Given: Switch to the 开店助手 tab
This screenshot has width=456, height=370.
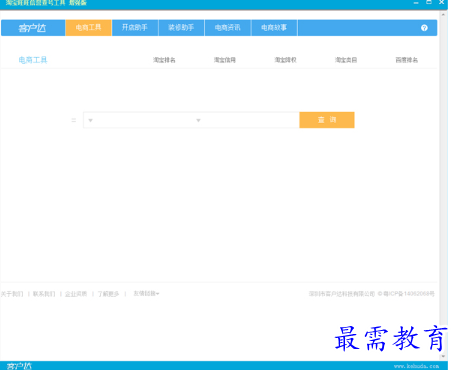Looking at the screenshot, I should 135,28.
